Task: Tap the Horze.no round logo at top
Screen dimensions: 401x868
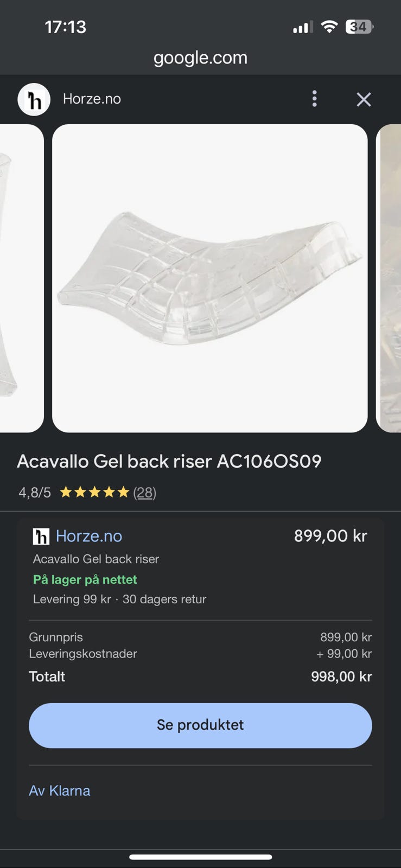Action: click(x=34, y=99)
